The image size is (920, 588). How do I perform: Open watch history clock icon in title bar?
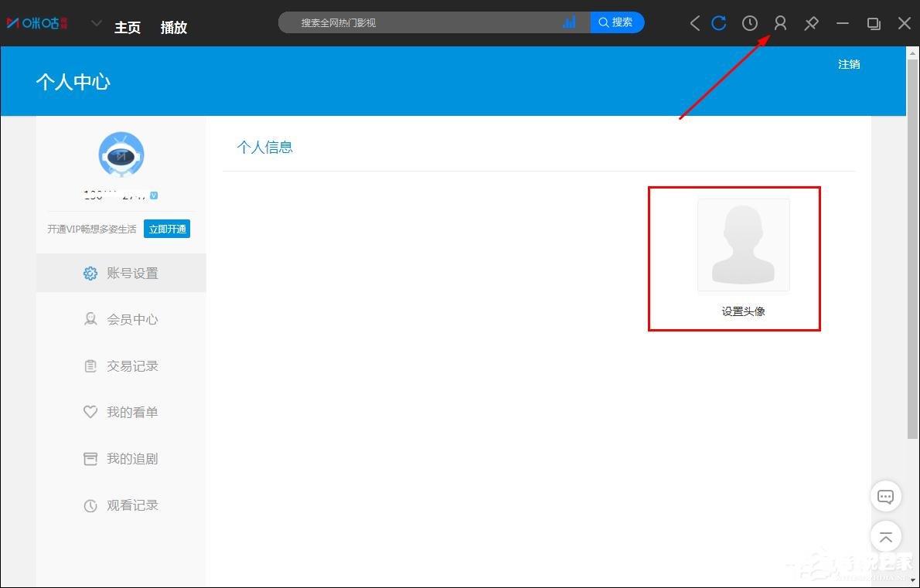tap(750, 23)
